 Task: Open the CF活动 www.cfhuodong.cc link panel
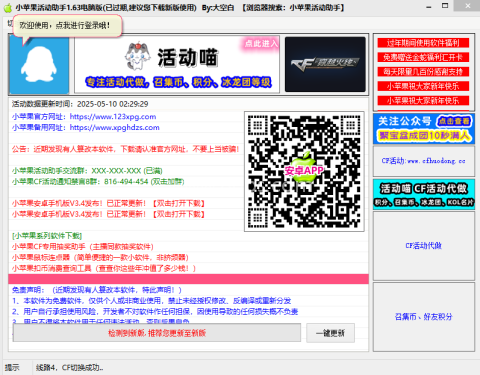pyautogui.click(x=424, y=161)
